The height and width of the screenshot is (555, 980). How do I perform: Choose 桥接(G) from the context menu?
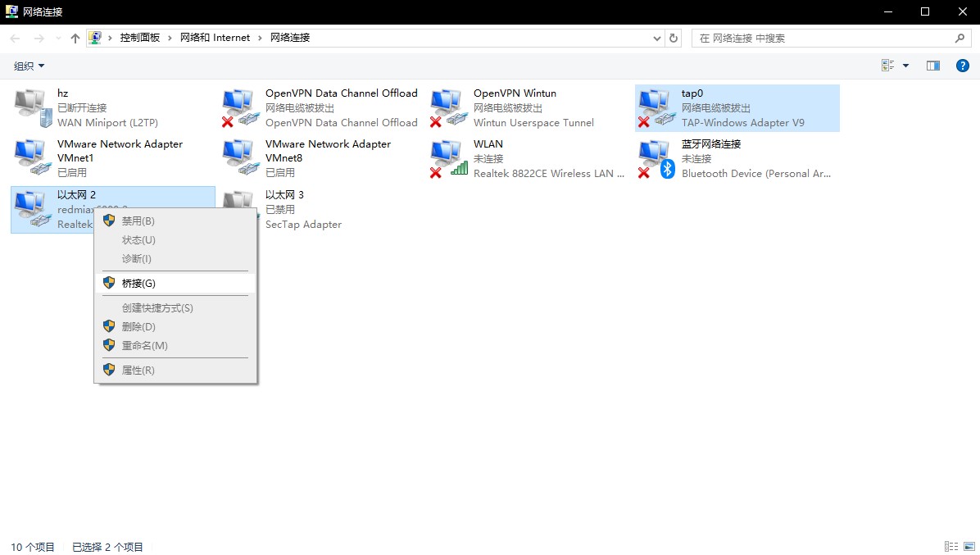pyautogui.click(x=138, y=283)
